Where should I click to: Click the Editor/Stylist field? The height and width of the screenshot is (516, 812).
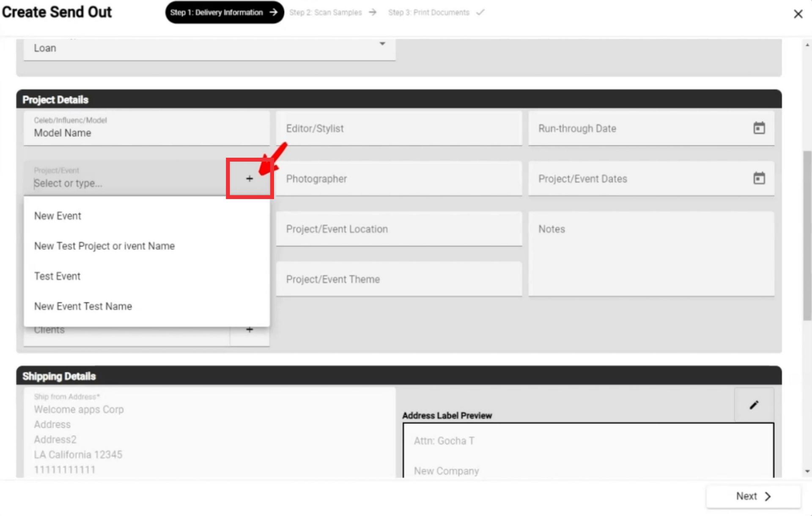[399, 128]
